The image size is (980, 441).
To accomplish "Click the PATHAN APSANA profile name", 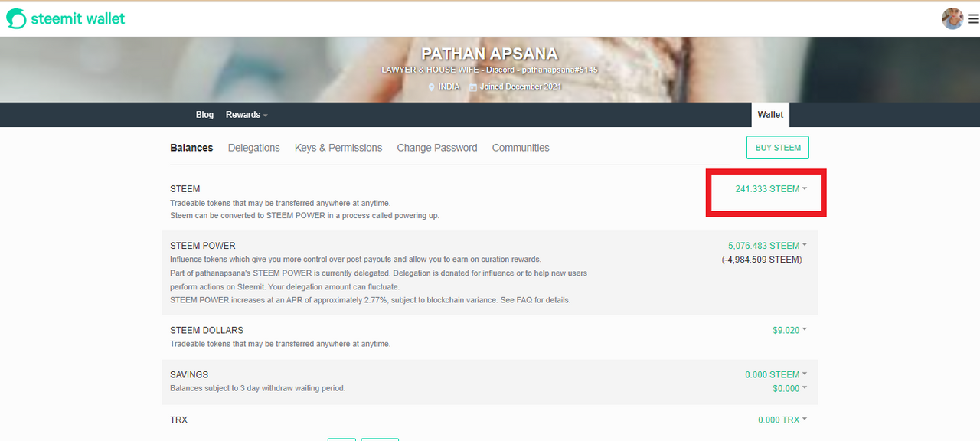I will click(x=489, y=54).
